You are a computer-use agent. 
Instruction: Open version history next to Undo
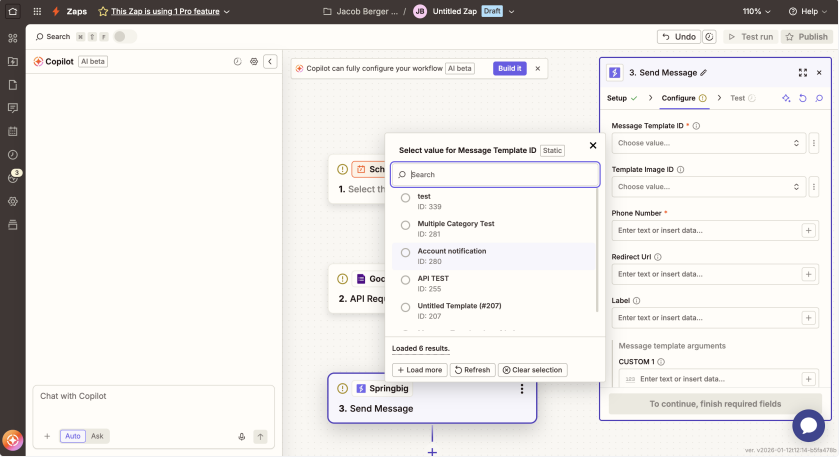point(709,37)
